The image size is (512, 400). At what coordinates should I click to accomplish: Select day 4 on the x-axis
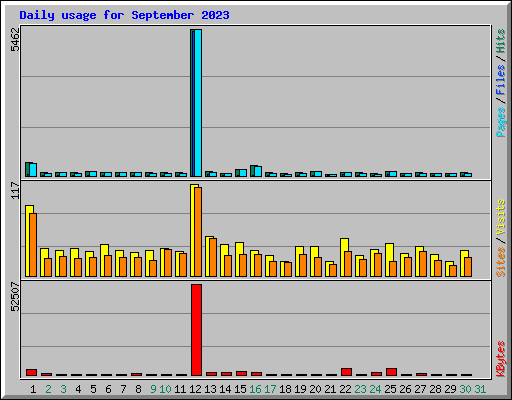pos(78,389)
